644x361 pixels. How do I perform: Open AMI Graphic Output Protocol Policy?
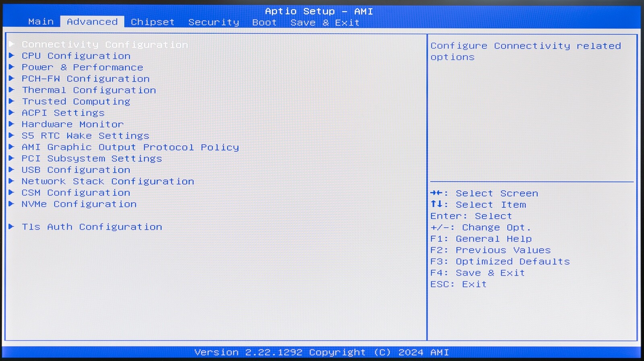(x=130, y=147)
